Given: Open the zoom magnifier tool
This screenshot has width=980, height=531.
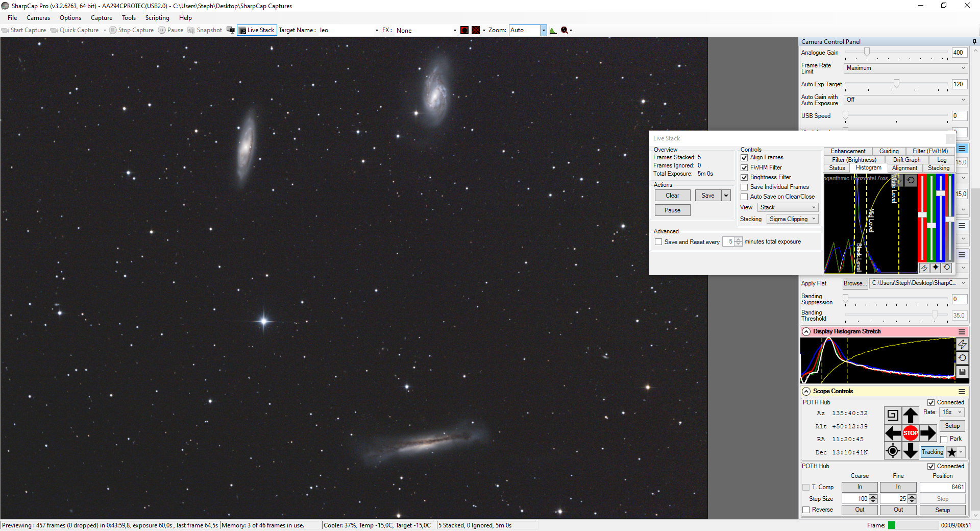Looking at the screenshot, I should pos(565,30).
